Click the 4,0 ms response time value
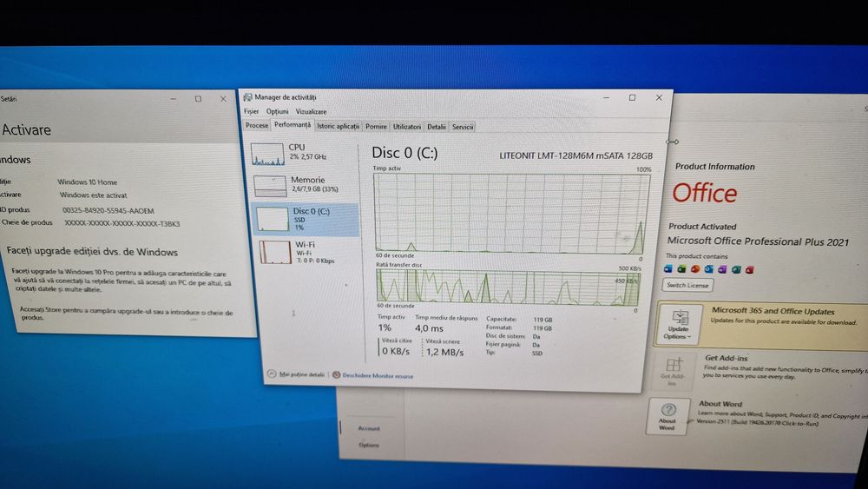 (429, 328)
